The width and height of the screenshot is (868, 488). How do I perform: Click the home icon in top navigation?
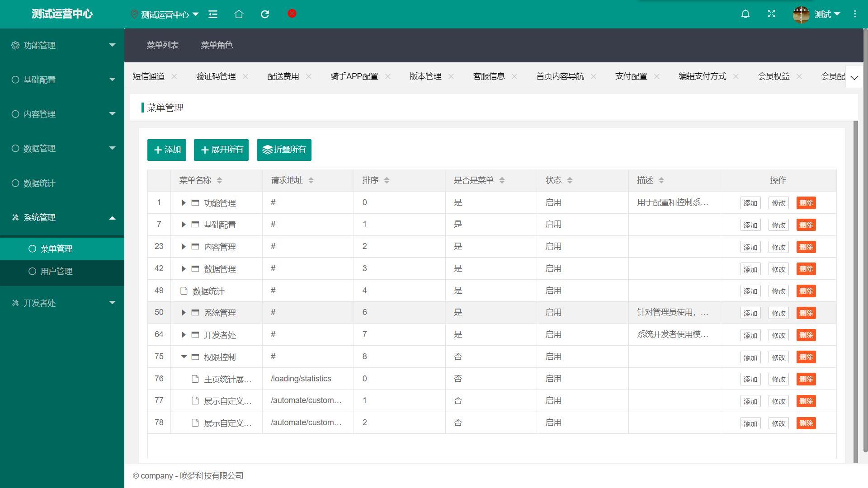point(239,14)
